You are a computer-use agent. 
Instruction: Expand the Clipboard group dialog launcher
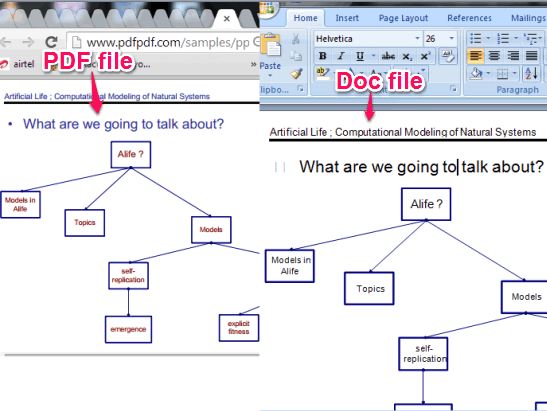(x=300, y=89)
